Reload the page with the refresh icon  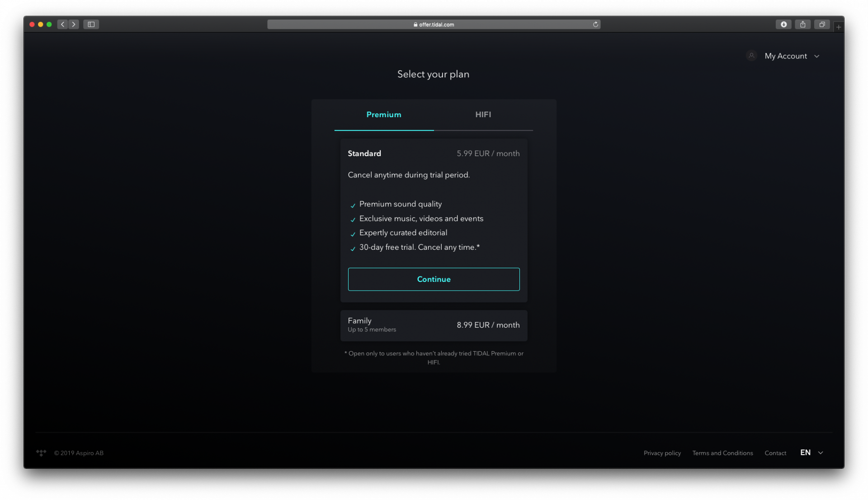(595, 24)
